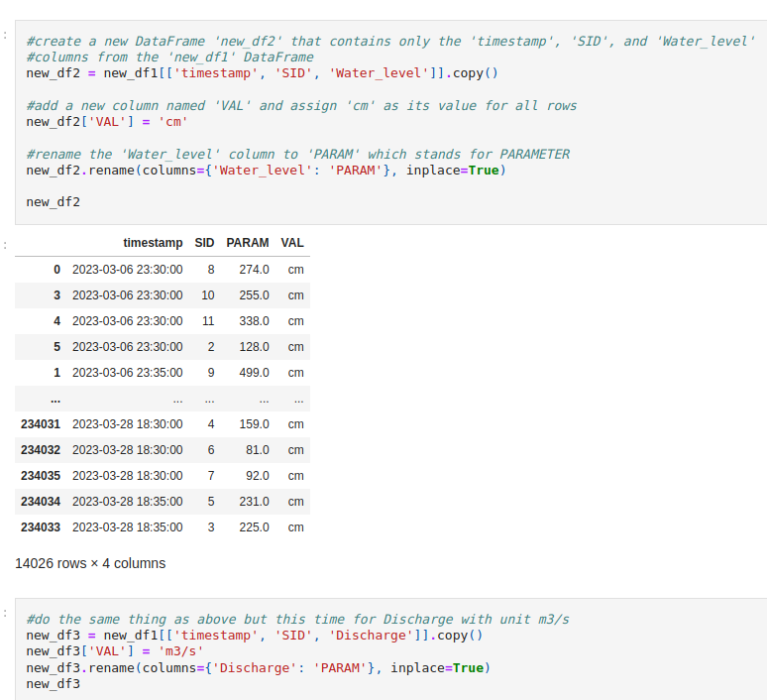Screen dimensions: 767x700
Task: Click the PARAM value 499.0
Action: [254, 373]
